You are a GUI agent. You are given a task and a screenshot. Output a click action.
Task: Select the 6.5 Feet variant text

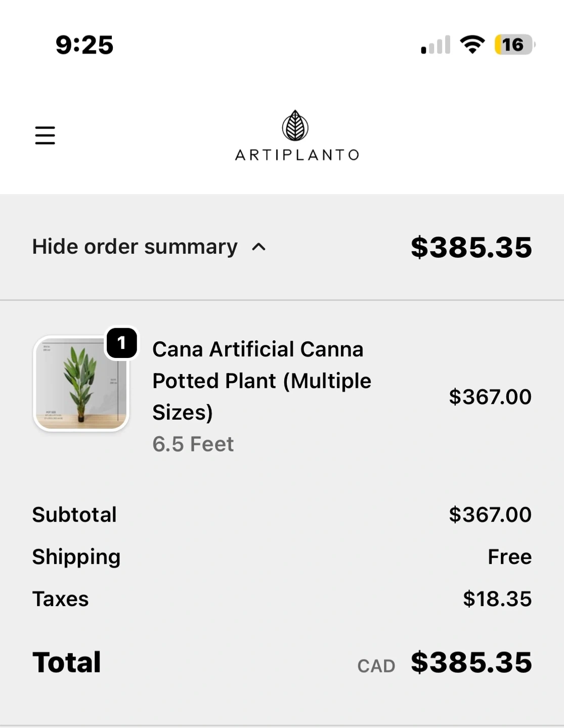coord(193,444)
